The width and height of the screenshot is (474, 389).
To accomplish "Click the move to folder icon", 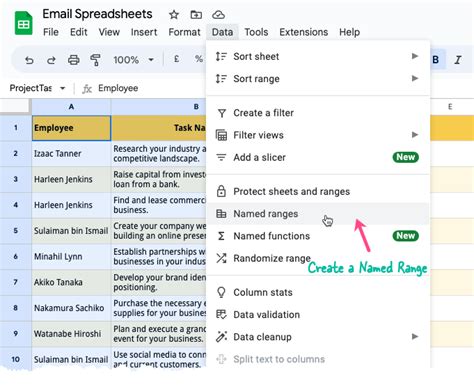I will 196,15.
